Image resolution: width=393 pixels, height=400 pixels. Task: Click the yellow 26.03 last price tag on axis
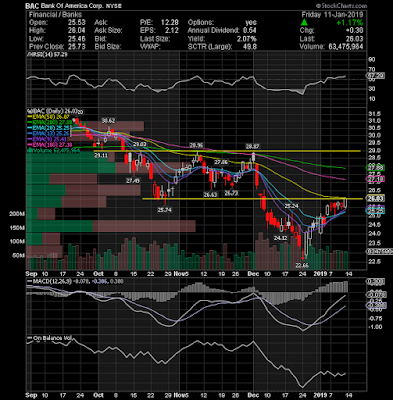(x=376, y=199)
